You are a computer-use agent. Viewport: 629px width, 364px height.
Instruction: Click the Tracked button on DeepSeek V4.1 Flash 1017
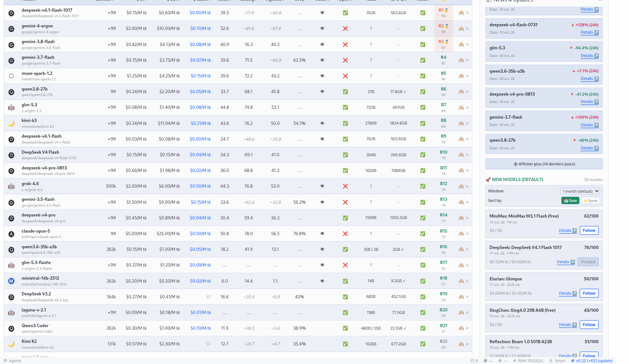point(588,262)
